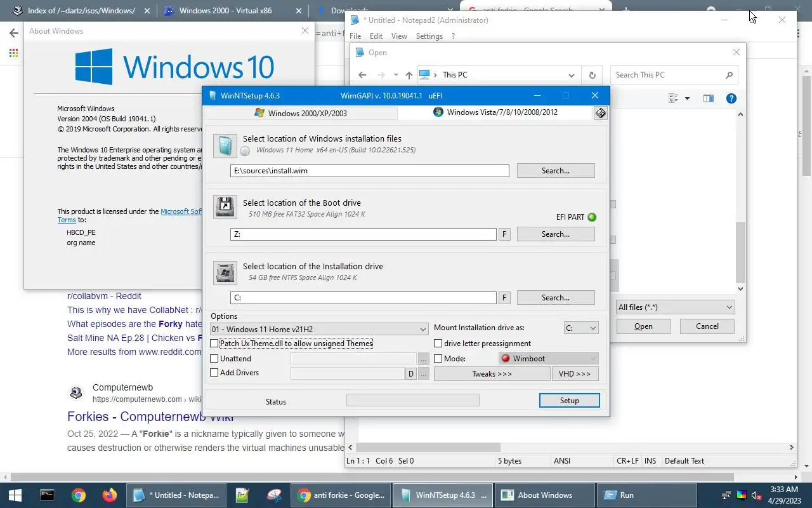Enable Patch UxTheme.dll checkbox

214,344
